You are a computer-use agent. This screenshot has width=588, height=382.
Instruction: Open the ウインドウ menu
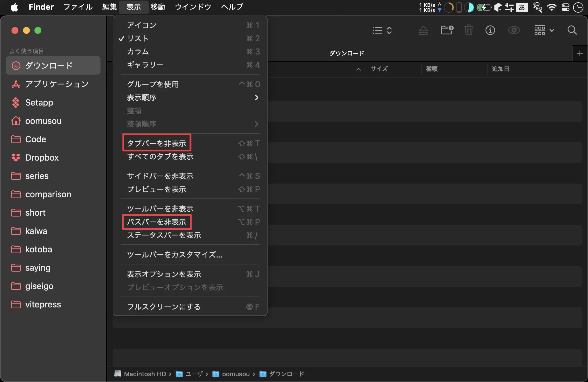pos(193,7)
